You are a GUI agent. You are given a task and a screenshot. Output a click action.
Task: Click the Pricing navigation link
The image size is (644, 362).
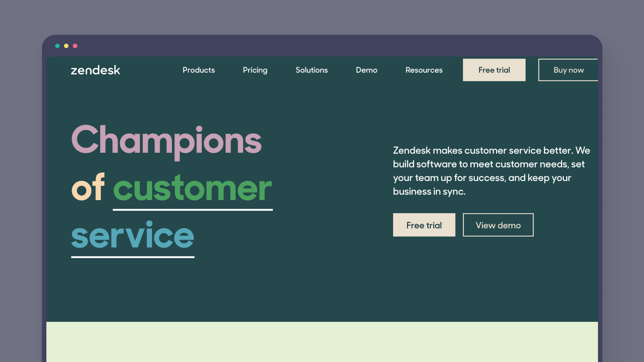point(255,70)
